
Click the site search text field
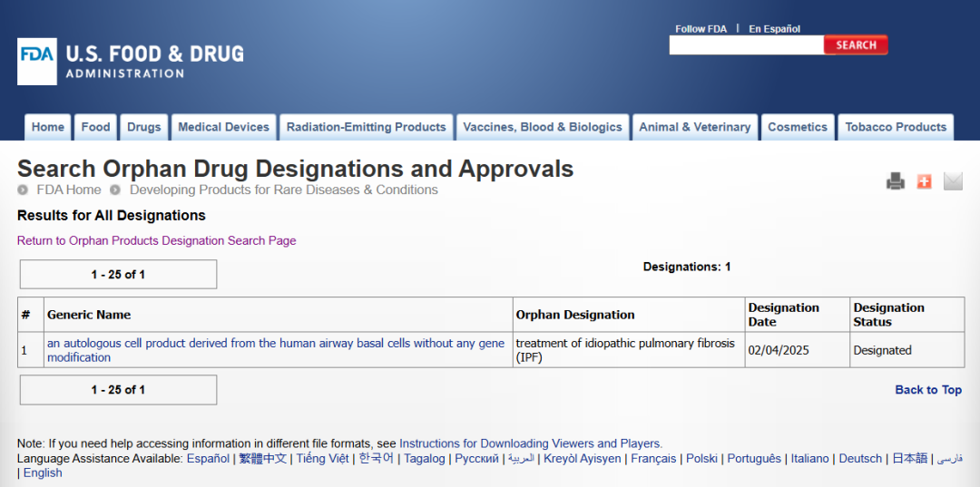[746, 45]
